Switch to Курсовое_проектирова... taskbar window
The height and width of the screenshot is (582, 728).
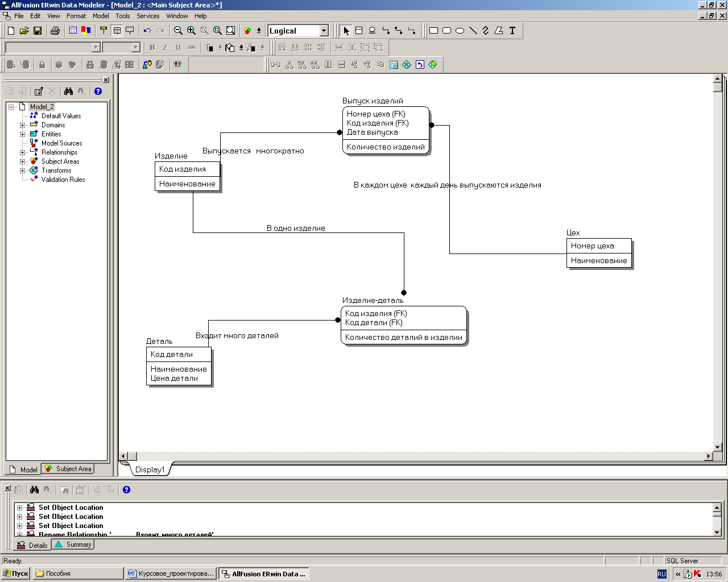[x=171, y=573]
